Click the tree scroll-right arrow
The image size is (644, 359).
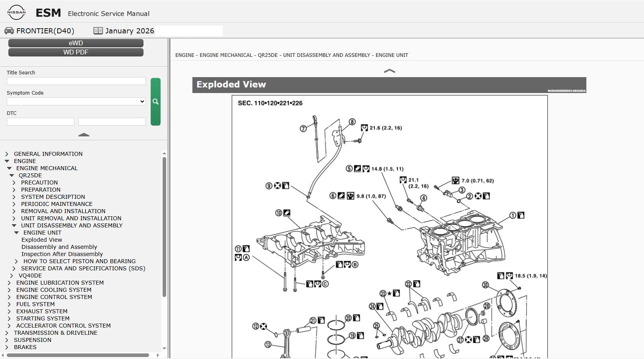pyautogui.click(x=158, y=355)
